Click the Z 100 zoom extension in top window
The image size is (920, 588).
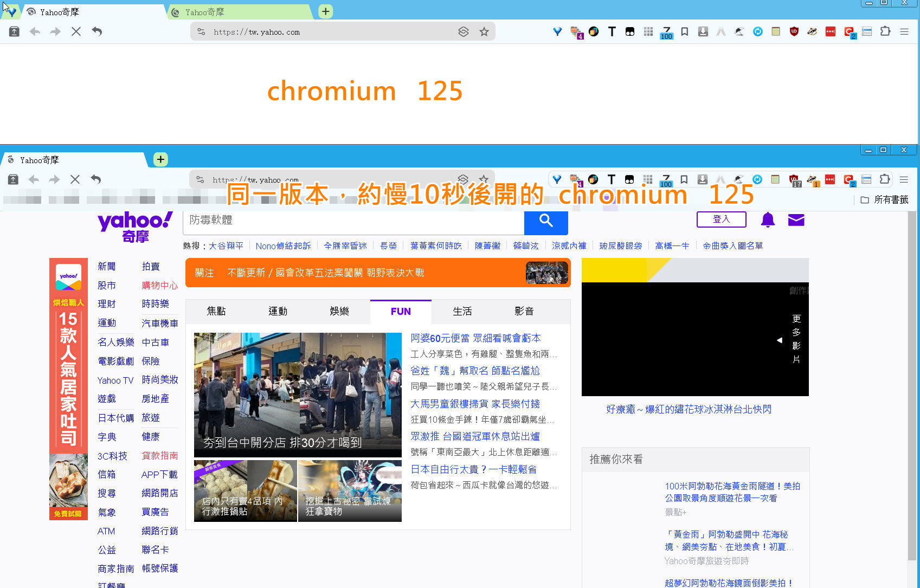(x=667, y=33)
